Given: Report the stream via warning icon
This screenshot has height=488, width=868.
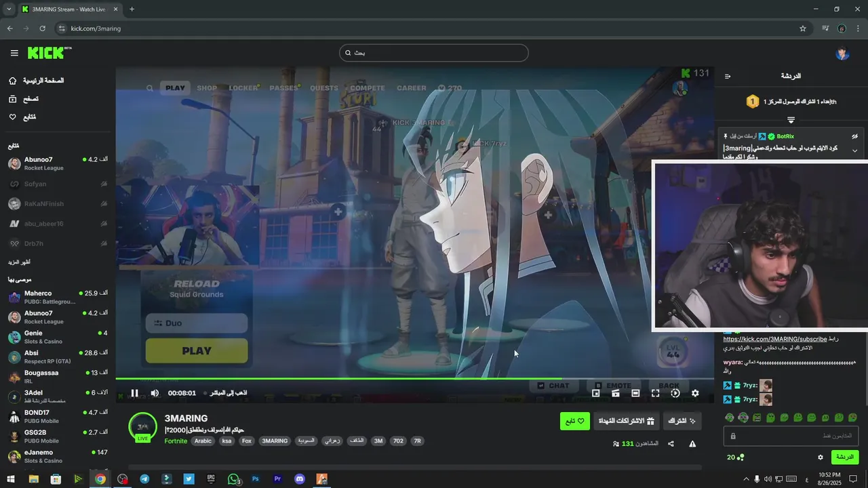Looking at the screenshot, I should click(x=692, y=444).
